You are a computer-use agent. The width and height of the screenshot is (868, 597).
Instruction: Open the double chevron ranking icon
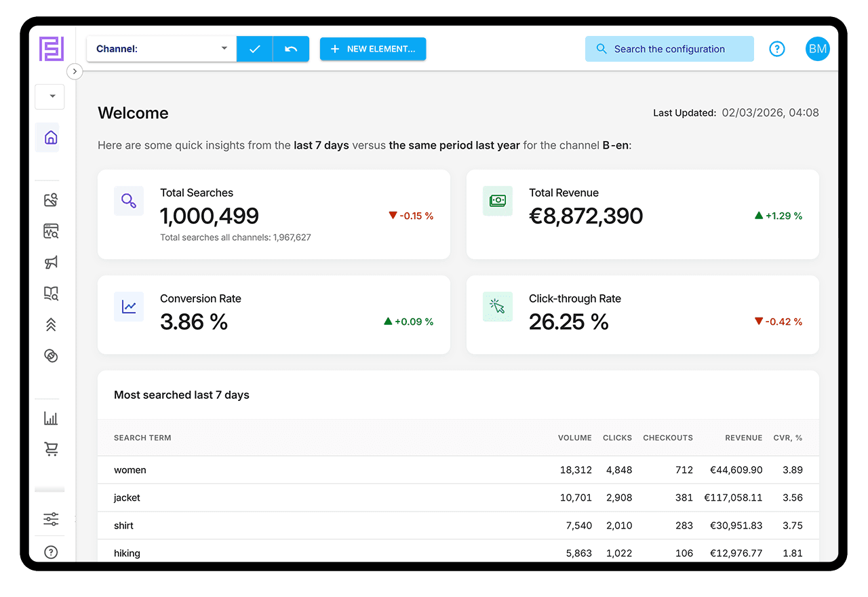51,325
